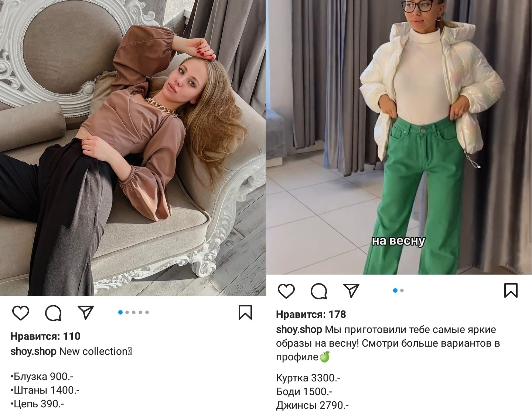Screen dimensions: 532x418
Task: Open shoy.shop profile from spring looks caption
Action: [x=299, y=330]
